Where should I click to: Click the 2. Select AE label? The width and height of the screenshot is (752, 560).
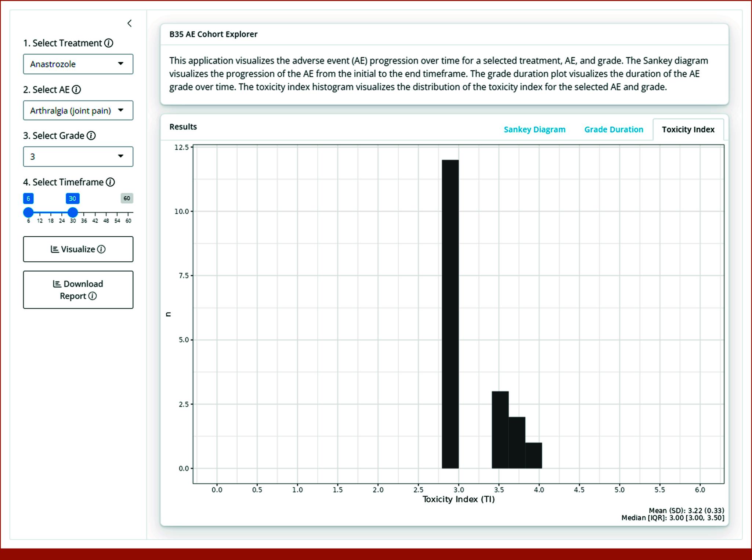click(46, 90)
